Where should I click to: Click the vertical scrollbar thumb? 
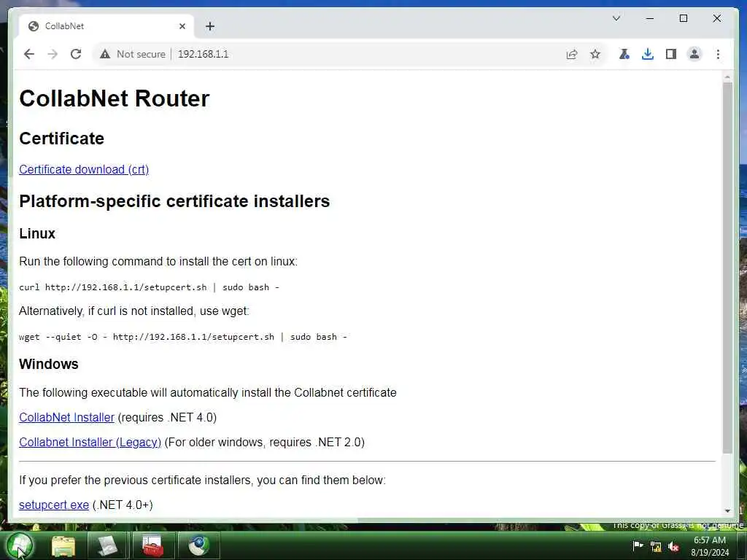coord(727,268)
